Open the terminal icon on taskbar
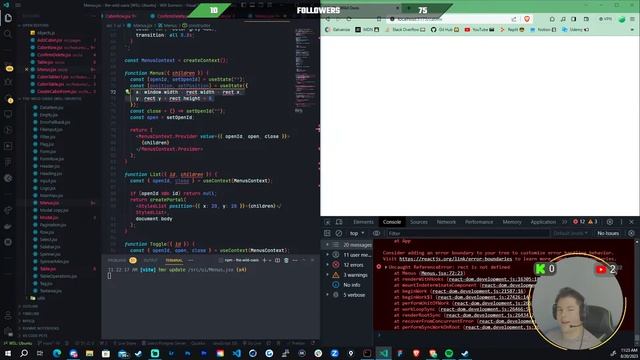640x360 pixels. [x=367, y=353]
